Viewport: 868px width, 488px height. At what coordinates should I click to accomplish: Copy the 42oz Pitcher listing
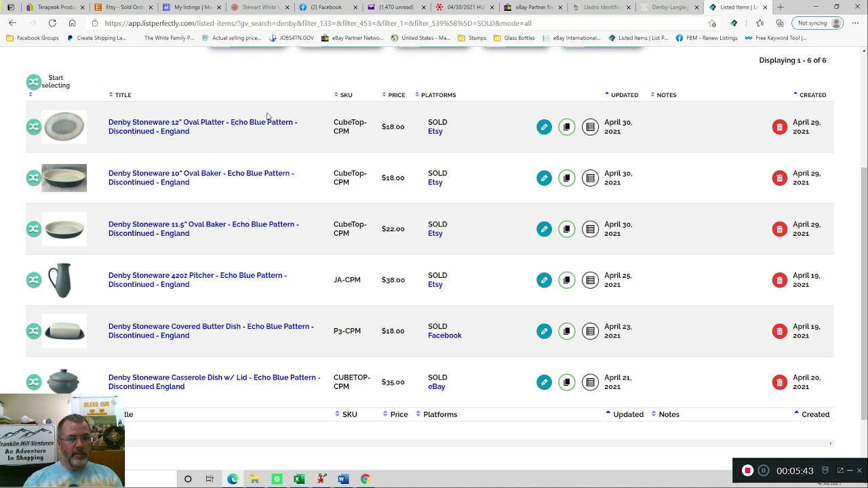(567, 280)
